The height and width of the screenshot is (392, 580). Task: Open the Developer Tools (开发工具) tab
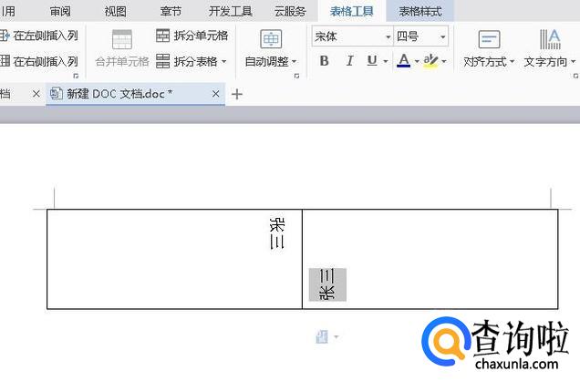231,11
